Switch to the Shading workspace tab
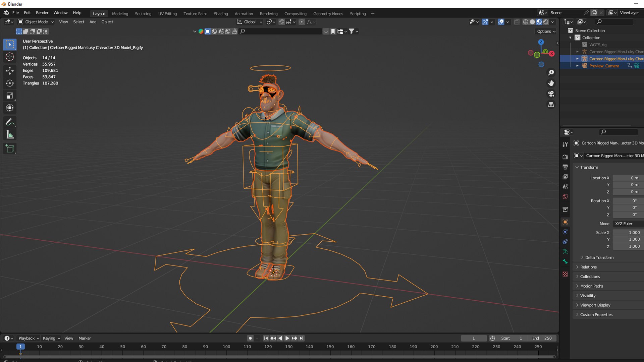 [221, 14]
